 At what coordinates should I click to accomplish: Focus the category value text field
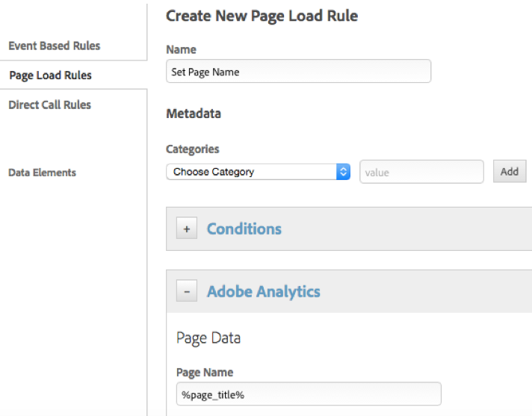pyautogui.click(x=421, y=172)
